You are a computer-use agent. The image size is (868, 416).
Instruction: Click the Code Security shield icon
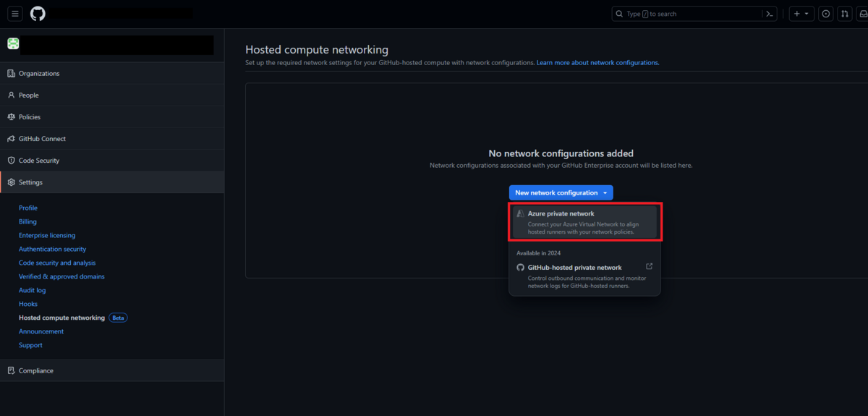tap(11, 160)
